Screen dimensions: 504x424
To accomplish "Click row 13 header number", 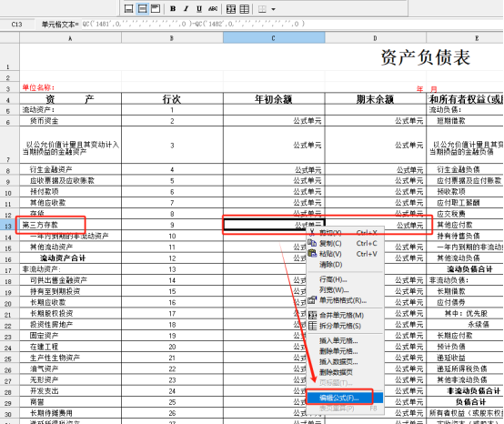I will pyautogui.click(x=9, y=226).
